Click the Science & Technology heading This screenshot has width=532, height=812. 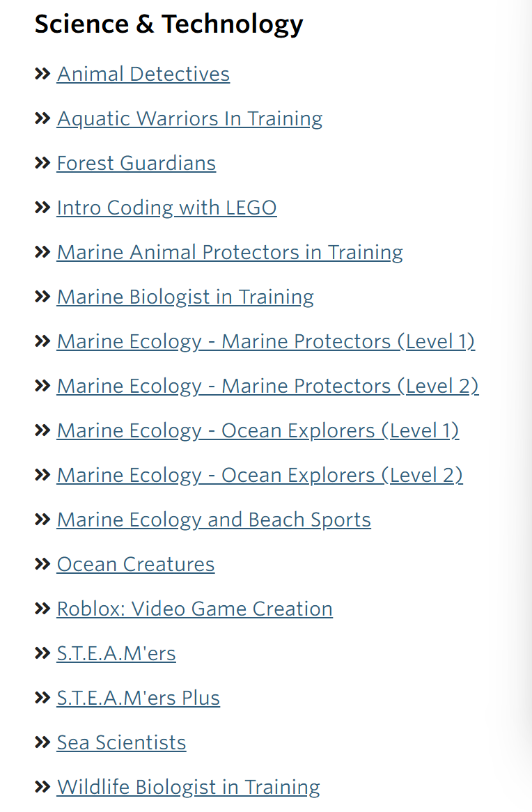click(169, 24)
